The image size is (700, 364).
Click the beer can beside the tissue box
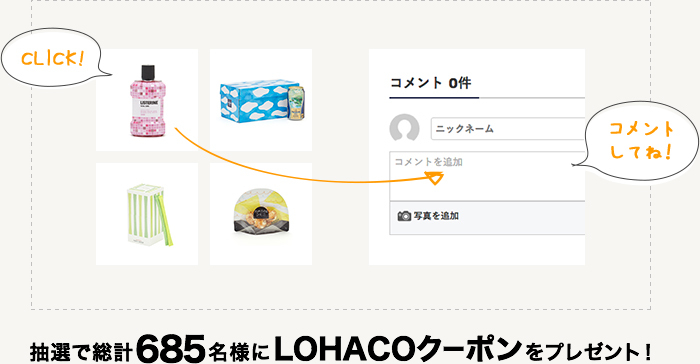pos(296,103)
